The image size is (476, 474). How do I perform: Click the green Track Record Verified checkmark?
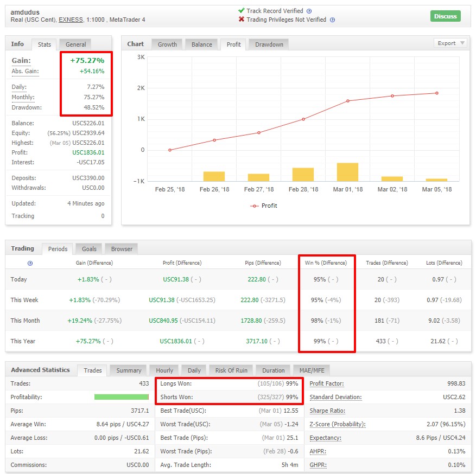(242, 11)
